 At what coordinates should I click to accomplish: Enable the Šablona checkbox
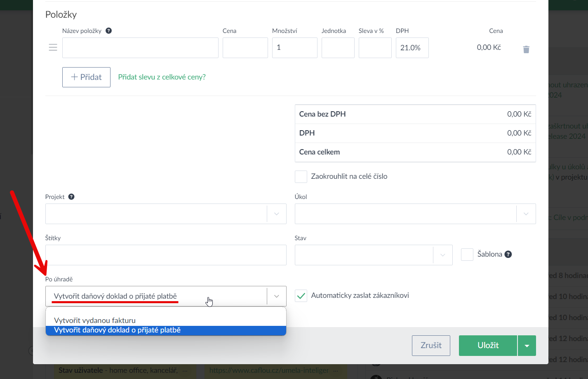(x=467, y=255)
